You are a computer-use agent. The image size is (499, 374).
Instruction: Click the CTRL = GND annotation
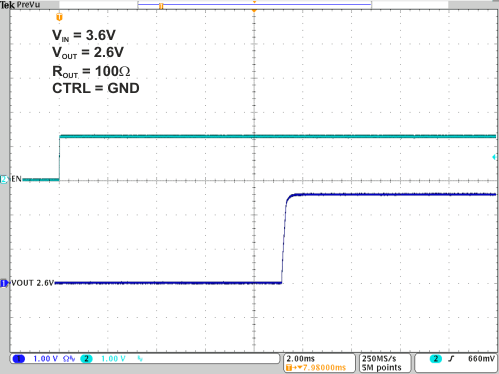pos(96,88)
